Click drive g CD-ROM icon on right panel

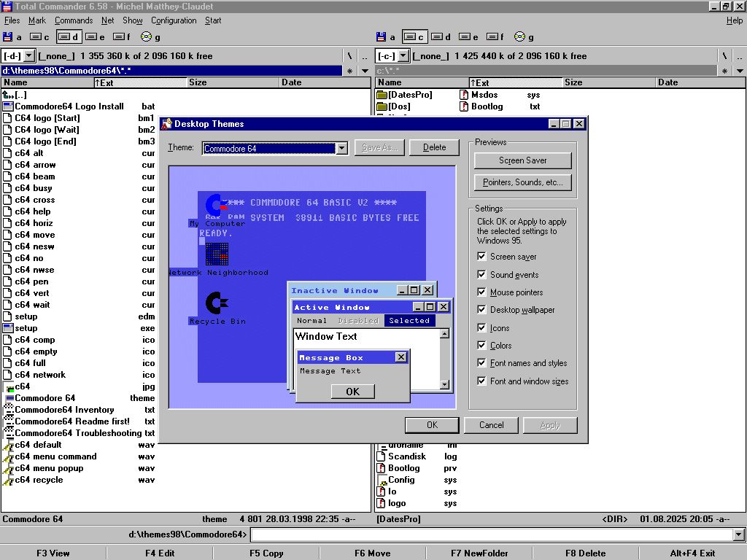[519, 36]
